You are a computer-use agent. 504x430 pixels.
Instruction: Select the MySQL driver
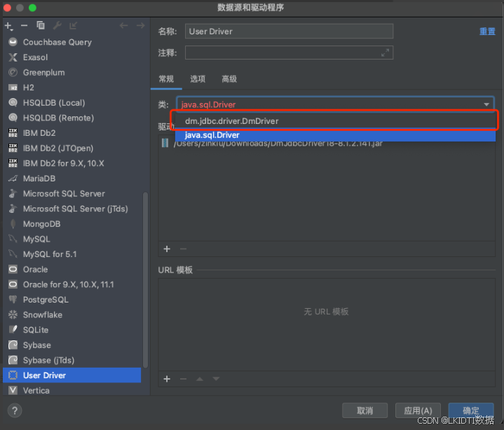72,239
